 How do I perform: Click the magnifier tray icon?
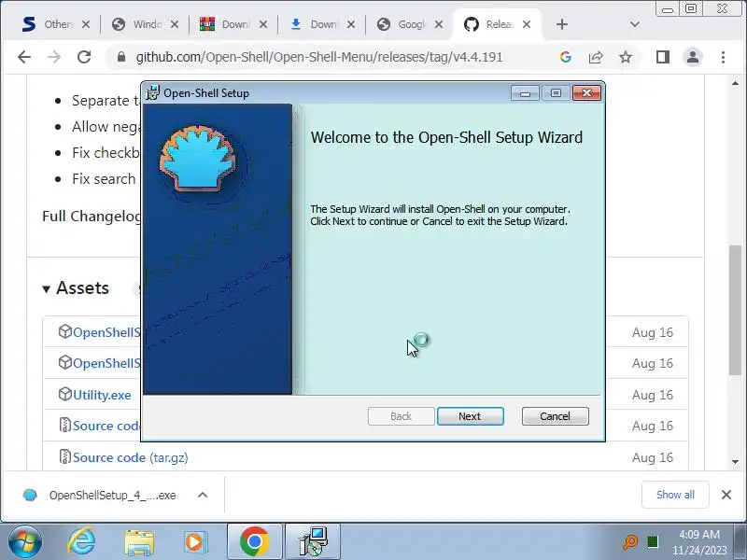click(x=629, y=542)
